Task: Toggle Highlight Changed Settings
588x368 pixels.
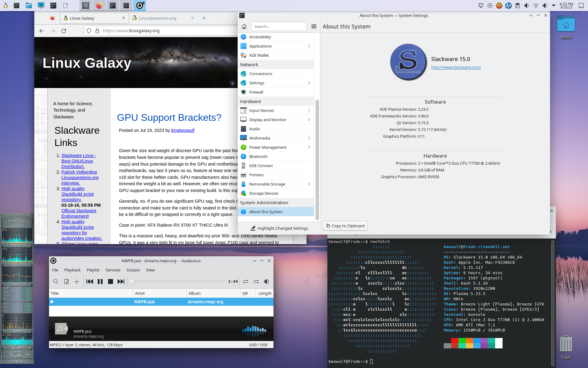Action: [x=279, y=228]
